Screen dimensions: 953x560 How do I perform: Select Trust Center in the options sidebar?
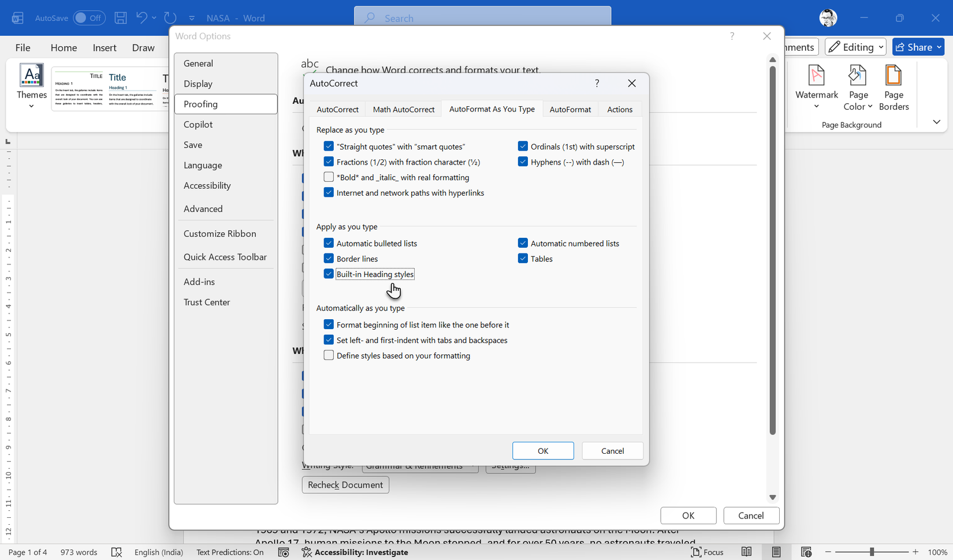pos(206,302)
